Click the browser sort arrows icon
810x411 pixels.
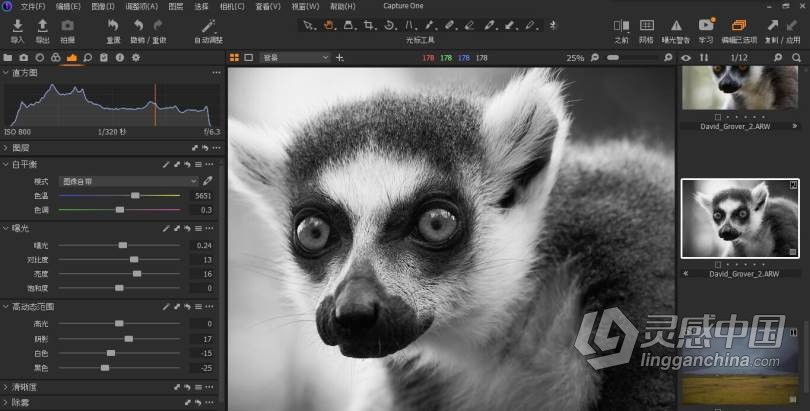pos(704,58)
